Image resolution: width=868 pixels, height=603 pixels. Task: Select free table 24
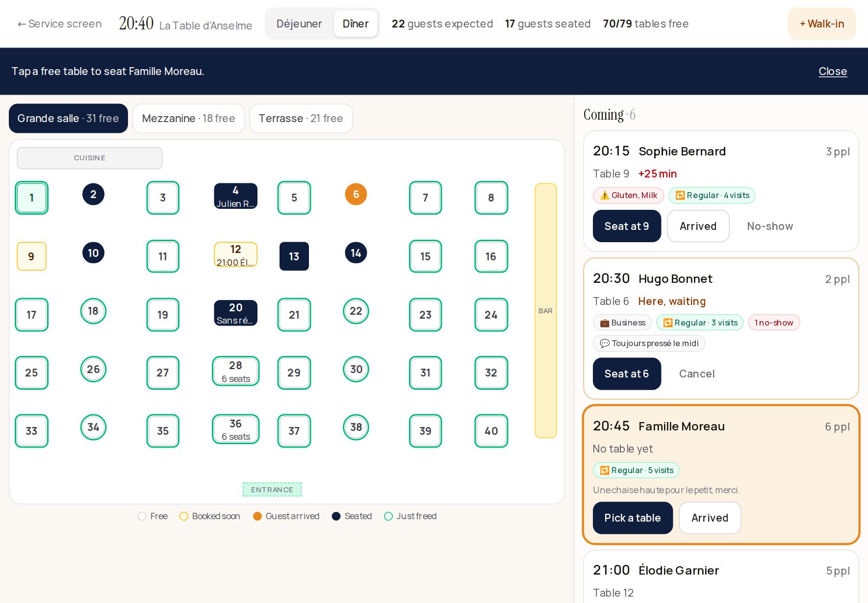coord(491,315)
